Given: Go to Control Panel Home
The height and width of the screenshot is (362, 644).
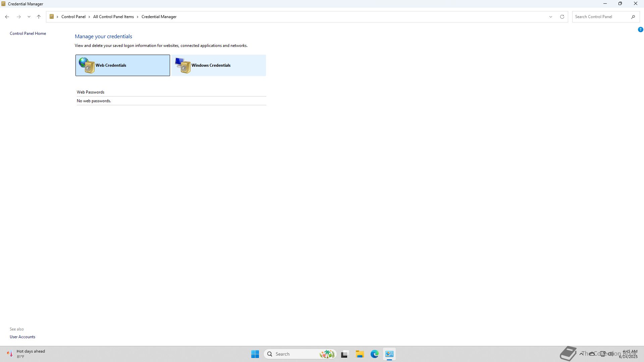Looking at the screenshot, I should click(x=28, y=34).
